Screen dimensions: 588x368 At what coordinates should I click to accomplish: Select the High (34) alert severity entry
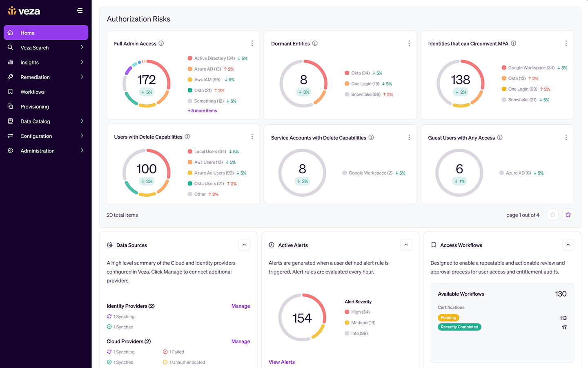point(357,312)
